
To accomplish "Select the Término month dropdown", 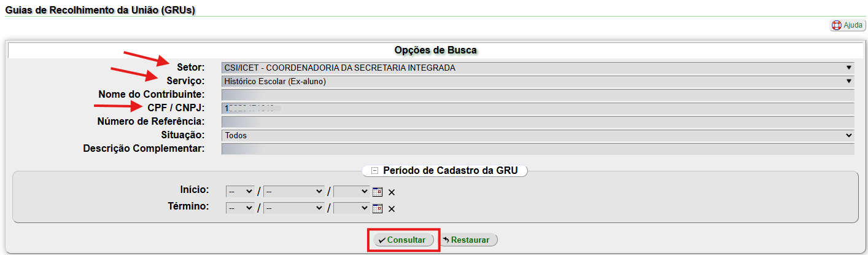I will (x=294, y=208).
